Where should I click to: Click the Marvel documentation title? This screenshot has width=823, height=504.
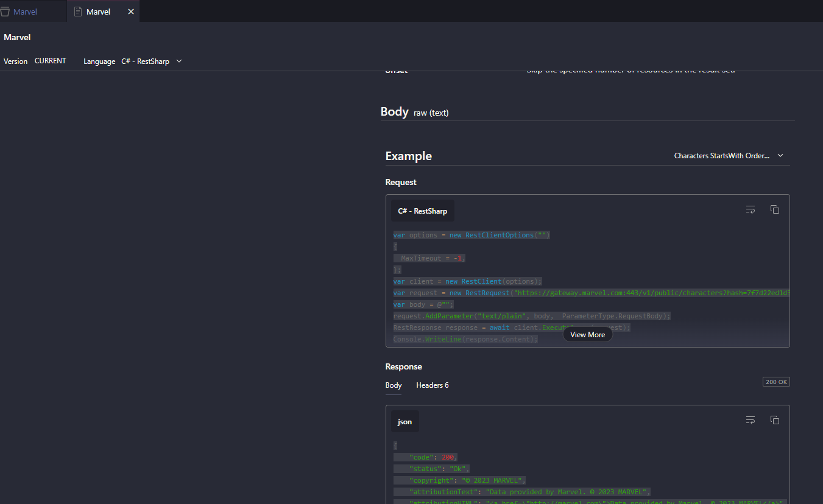coord(17,38)
